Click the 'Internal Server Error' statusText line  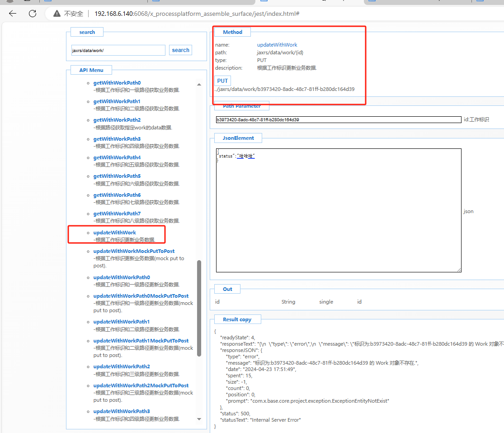(x=260, y=420)
